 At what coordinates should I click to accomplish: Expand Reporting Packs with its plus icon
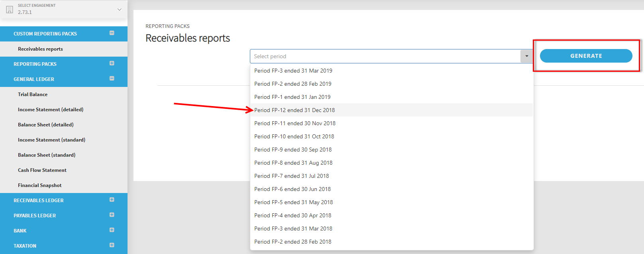[112, 63]
